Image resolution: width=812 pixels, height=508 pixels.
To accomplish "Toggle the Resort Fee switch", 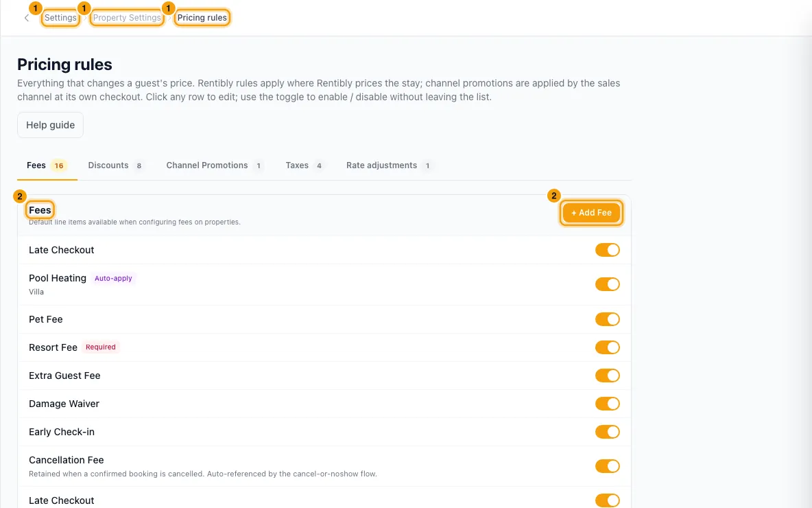I will coord(608,347).
